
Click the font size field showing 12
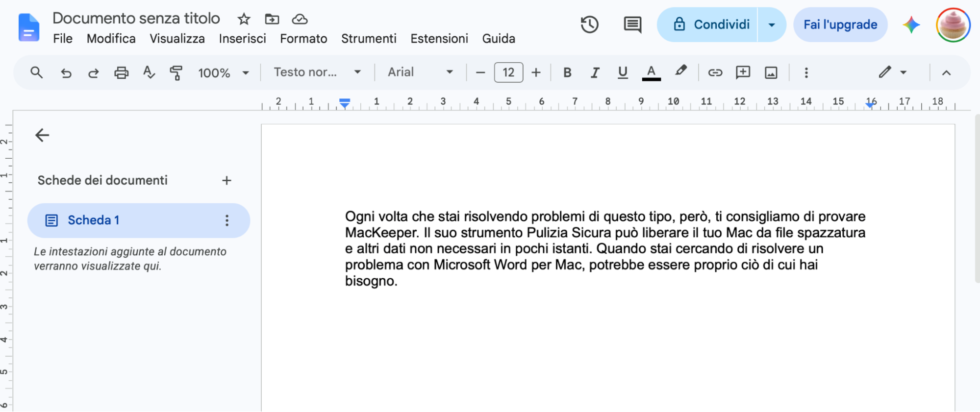click(508, 73)
